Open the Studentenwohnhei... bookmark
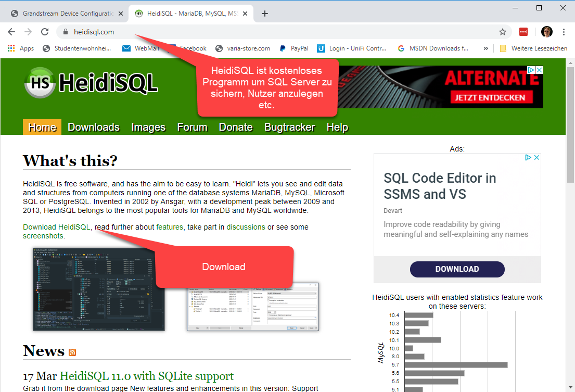575x392 pixels. pyautogui.click(x=76, y=48)
